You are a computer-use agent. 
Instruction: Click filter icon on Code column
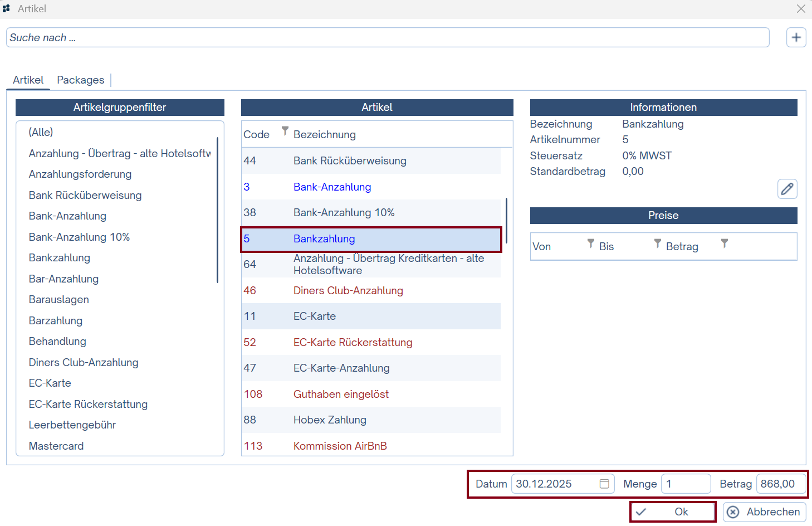tap(285, 131)
